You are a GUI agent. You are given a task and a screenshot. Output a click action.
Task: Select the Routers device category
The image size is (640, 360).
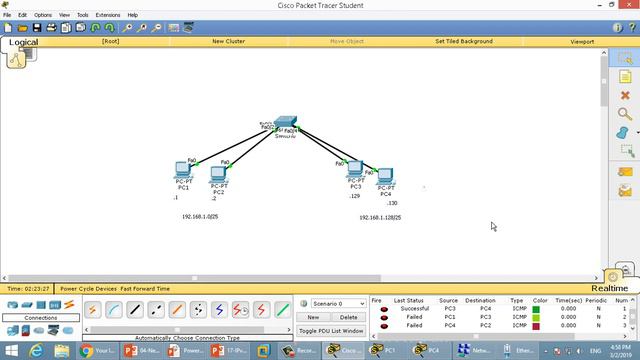[13, 305]
